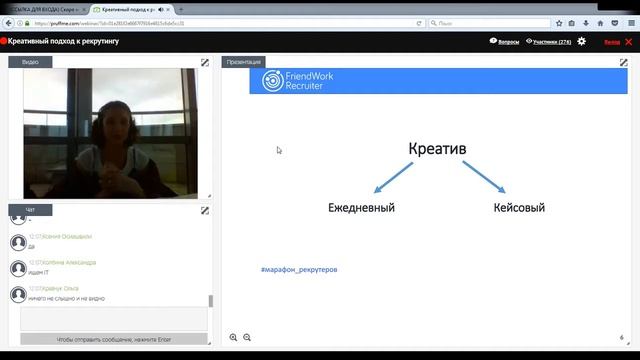Zoom out on the presentation slide
The height and width of the screenshot is (360, 640).
coord(247,337)
